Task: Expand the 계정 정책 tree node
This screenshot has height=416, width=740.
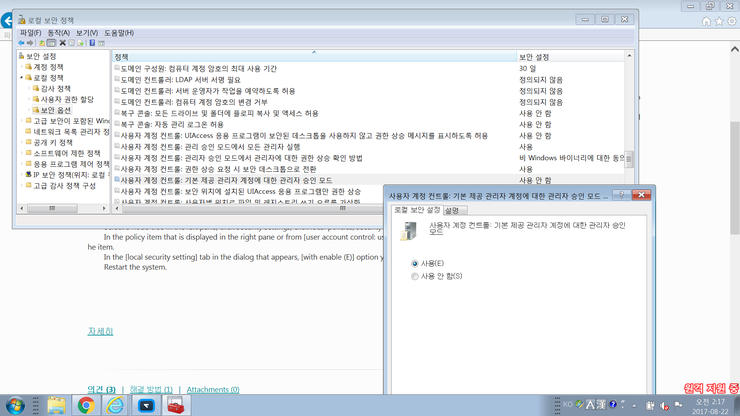Action: pos(22,67)
